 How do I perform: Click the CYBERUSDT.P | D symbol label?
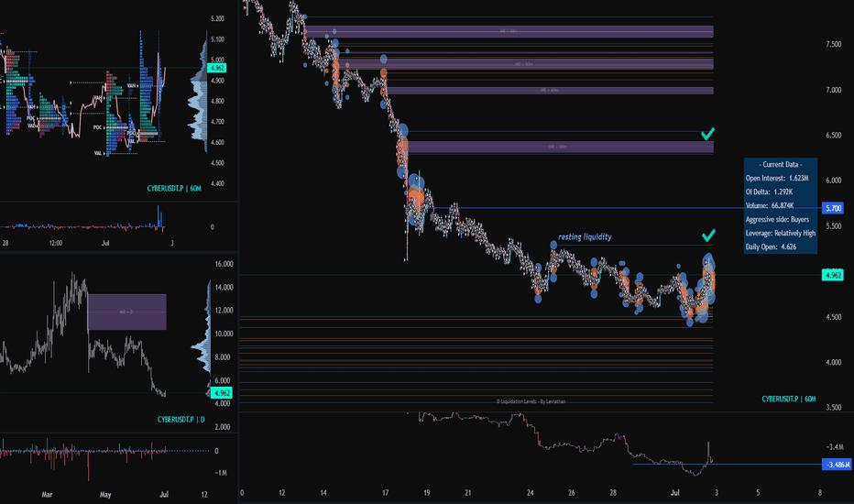click(x=181, y=420)
